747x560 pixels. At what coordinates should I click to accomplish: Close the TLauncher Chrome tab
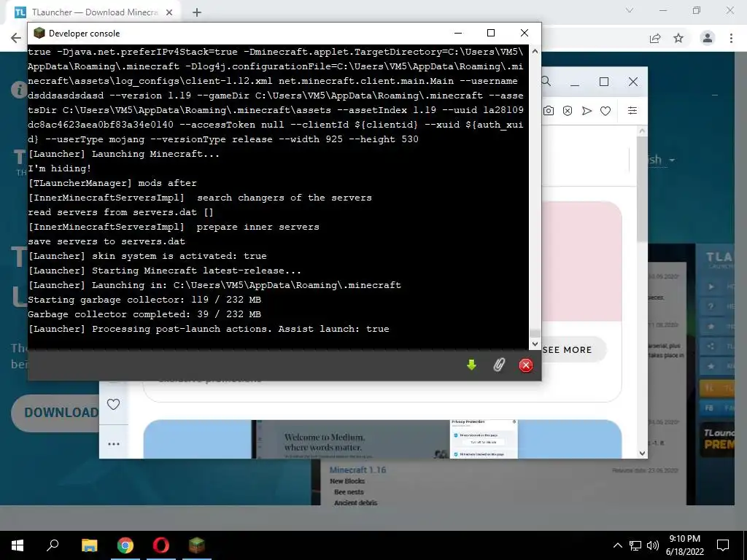point(169,12)
